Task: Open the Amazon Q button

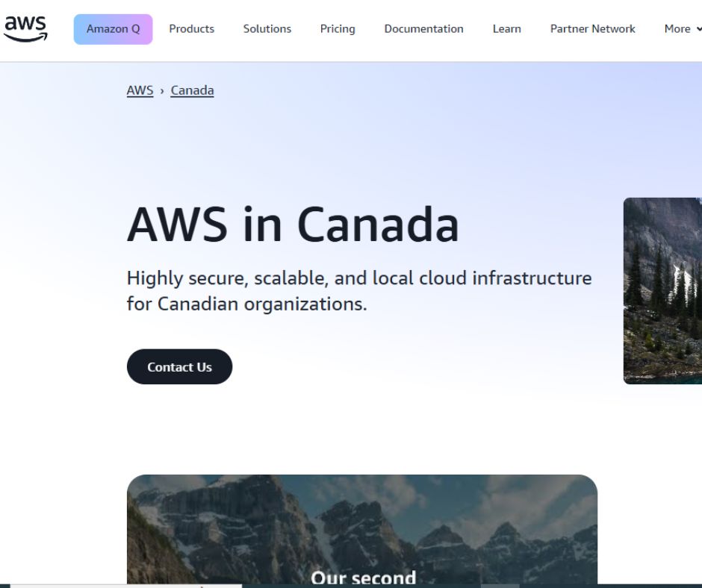Action: click(x=113, y=29)
